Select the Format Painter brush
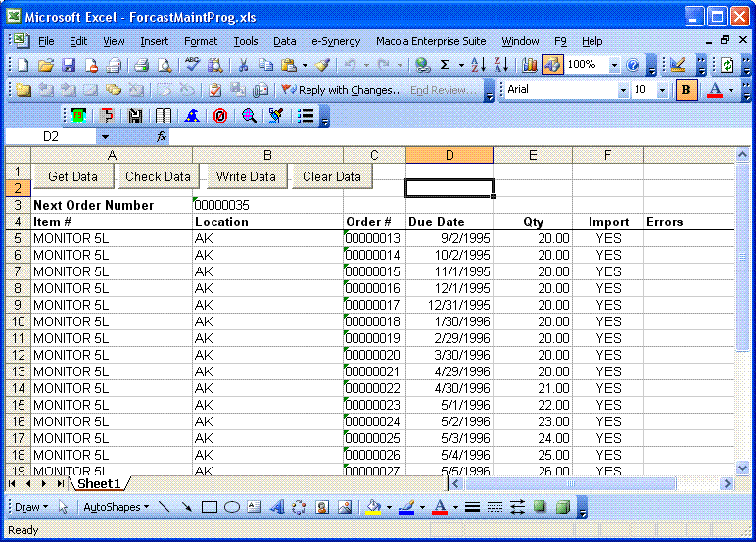756x542 pixels. click(321, 64)
